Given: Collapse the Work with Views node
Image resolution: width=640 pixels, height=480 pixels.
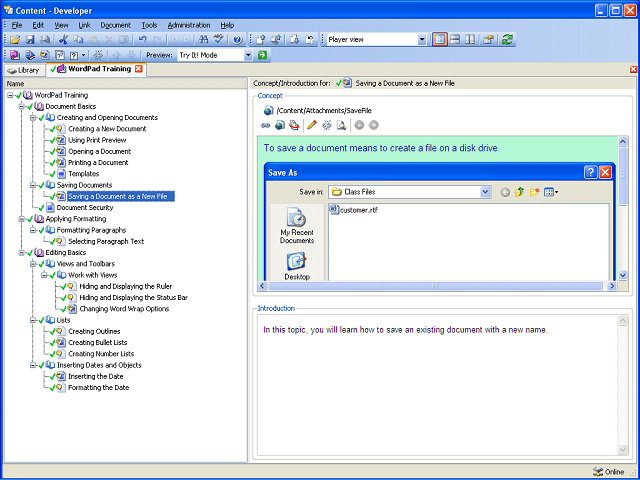Looking at the screenshot, I should (44, 275).
